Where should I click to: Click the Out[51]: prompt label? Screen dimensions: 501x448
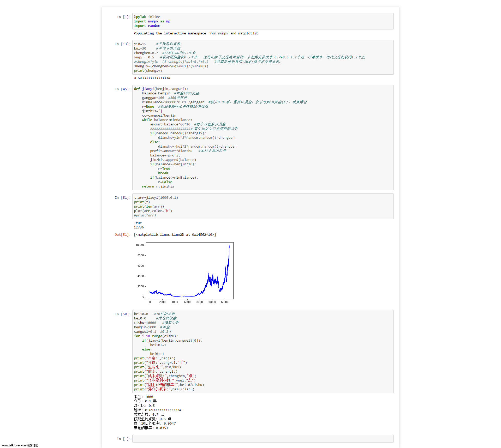123,235
